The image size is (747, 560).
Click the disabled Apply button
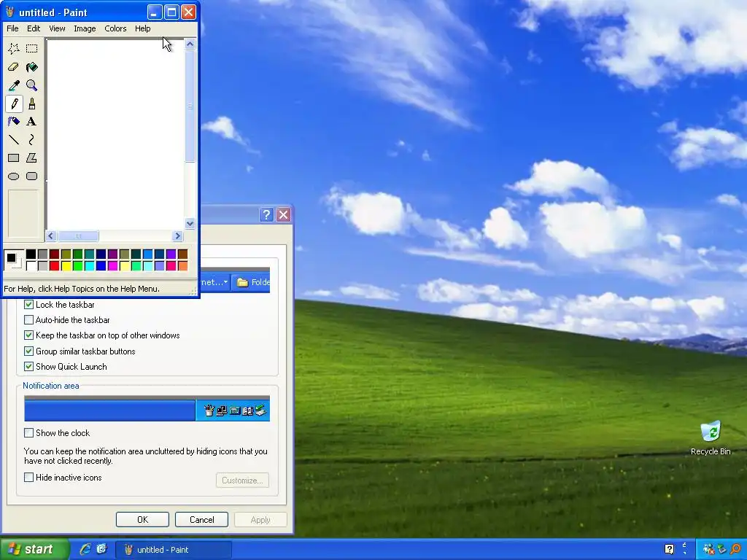[x=260, y=519]
